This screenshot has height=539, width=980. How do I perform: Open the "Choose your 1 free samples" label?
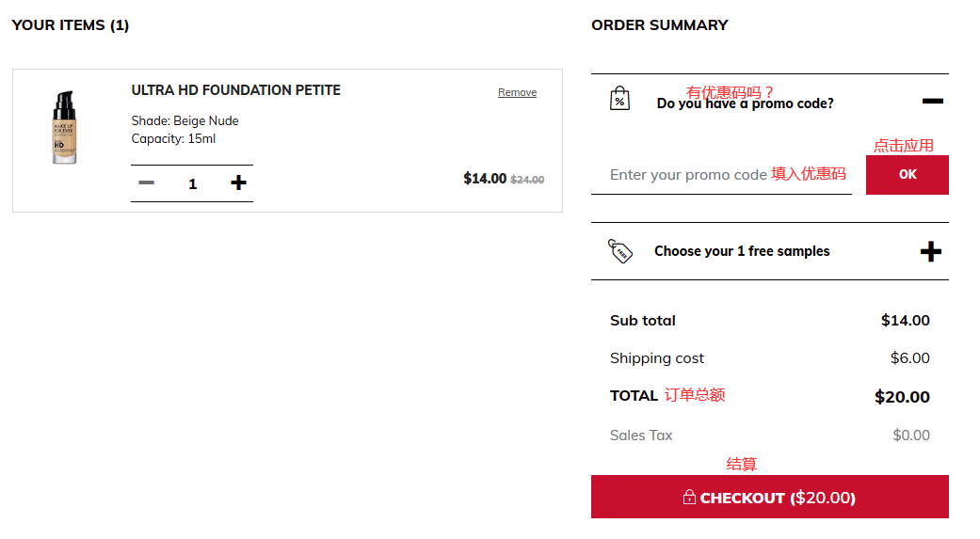[742, 251]
